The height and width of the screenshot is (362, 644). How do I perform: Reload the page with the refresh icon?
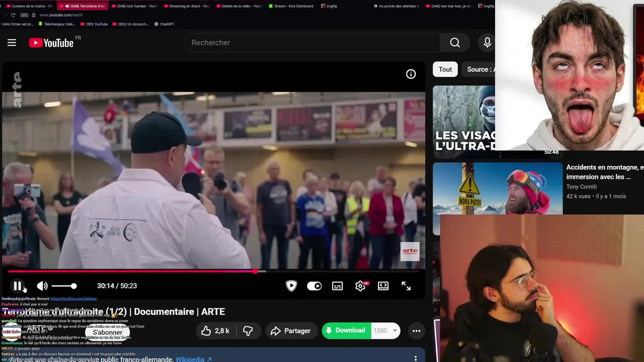(13, 15)
